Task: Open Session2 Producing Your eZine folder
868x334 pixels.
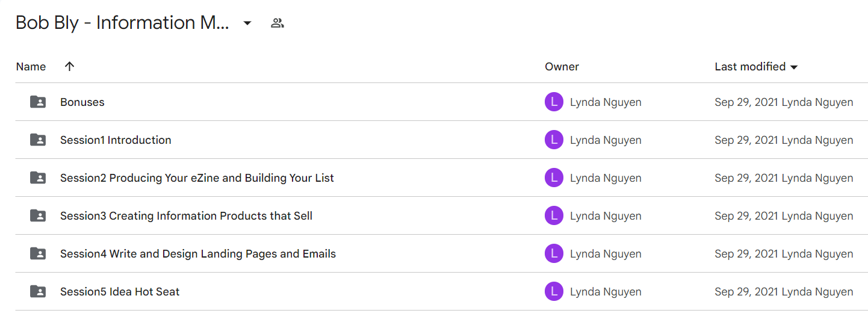Action: coord(197,178)
